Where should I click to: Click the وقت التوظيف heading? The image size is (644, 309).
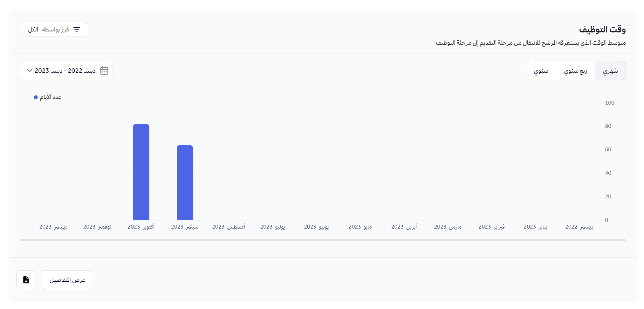coord(602,30)
